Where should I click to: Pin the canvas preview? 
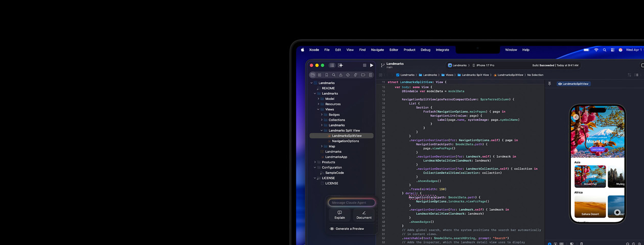pyautogui.click(x=550, y=84)
